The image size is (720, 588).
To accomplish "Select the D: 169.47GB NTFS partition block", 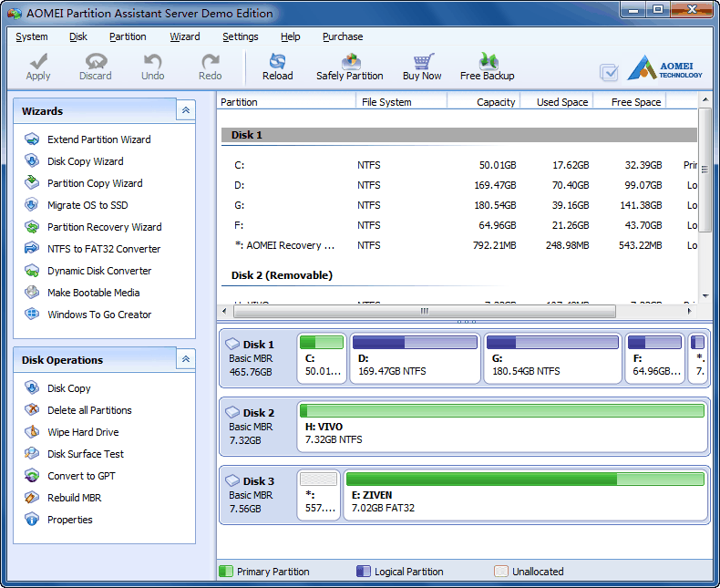I will point(415,358).
